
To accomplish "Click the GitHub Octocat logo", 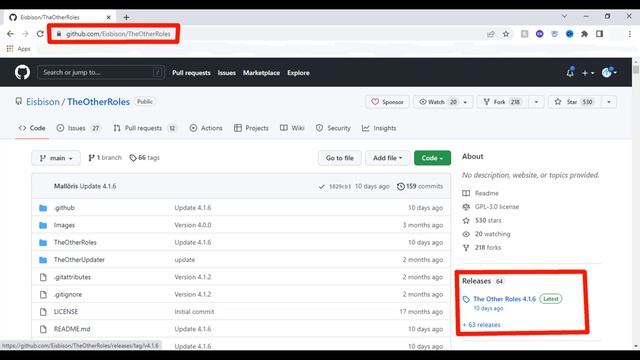I will 22,73.
